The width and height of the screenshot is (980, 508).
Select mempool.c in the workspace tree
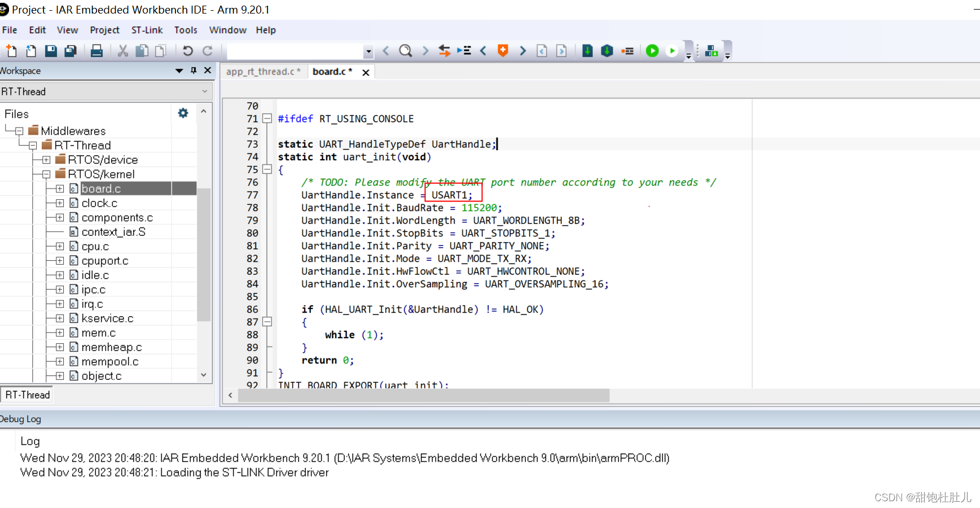[x=110, y=362]
